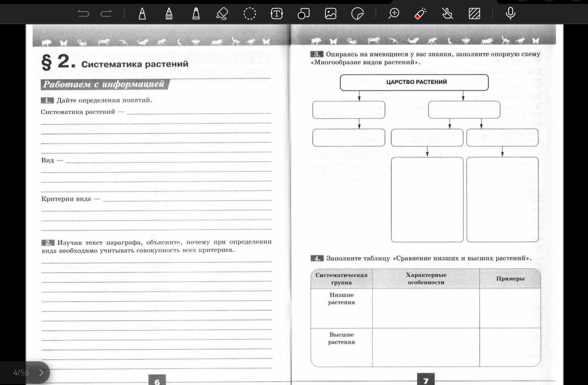Activate the eraser tool
Screen dimensions: 588x385
[222, 13]
